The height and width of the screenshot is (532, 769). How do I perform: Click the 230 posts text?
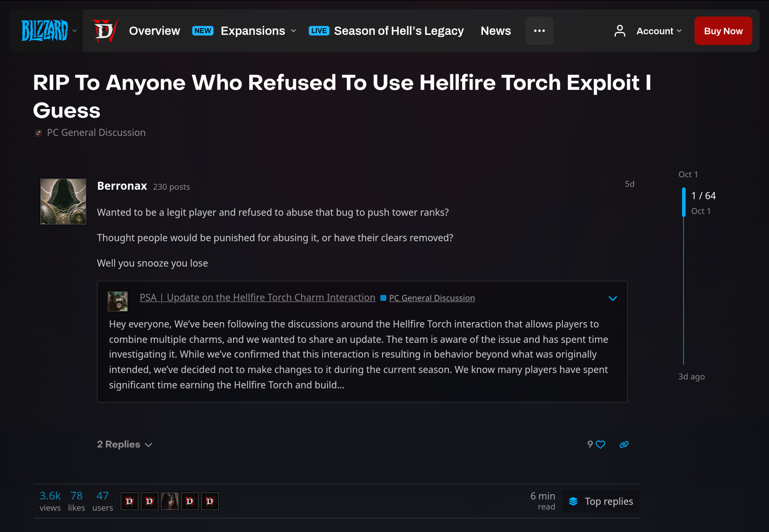(172, 187)
